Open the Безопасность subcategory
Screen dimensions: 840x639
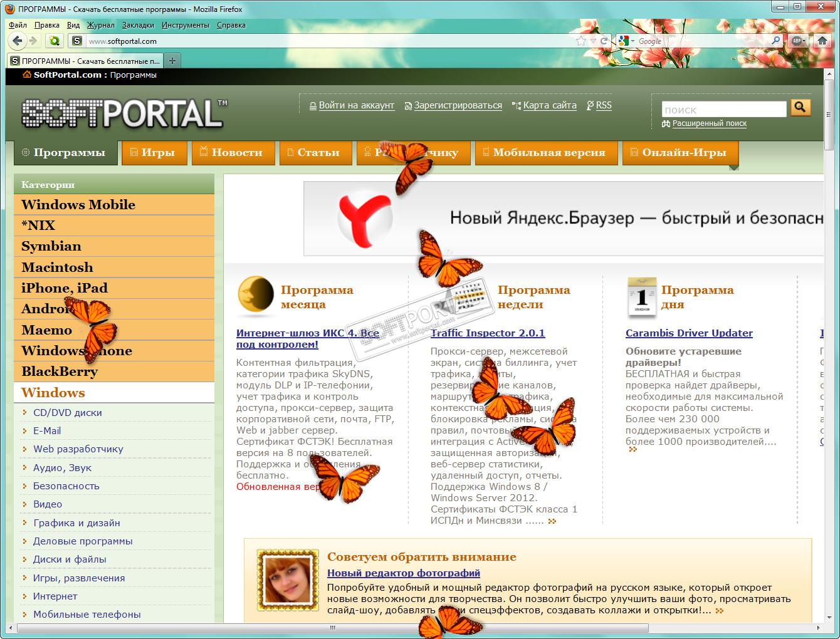(x=66, y=486)
